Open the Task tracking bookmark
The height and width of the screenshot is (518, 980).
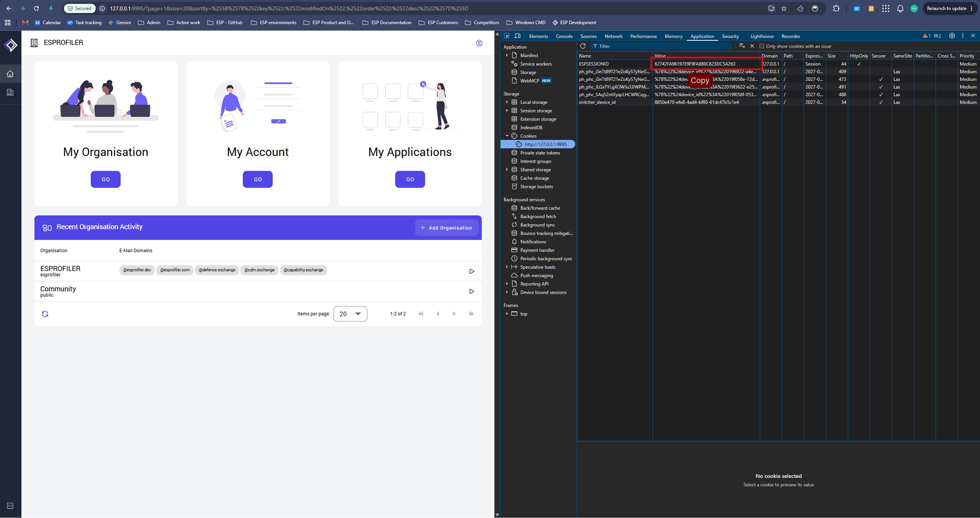pyautogui.click(x=84, y=22)
